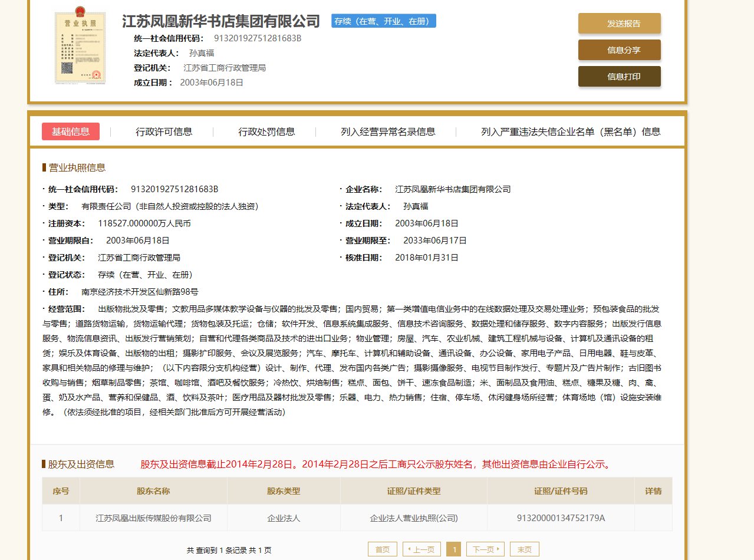Click the 信息打印 button
Viewport: 754px width, 560px height.
(619, 76)
